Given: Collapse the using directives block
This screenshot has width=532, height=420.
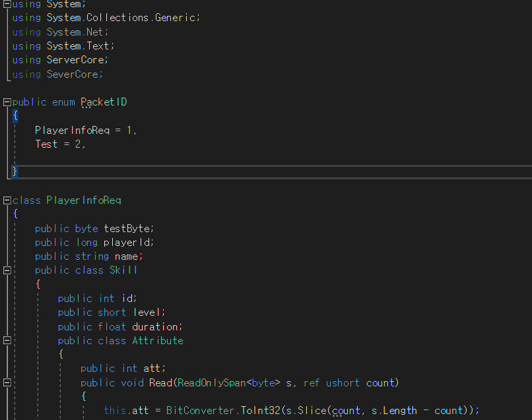Looking at the screenshot, I should [x=7, y=4].
